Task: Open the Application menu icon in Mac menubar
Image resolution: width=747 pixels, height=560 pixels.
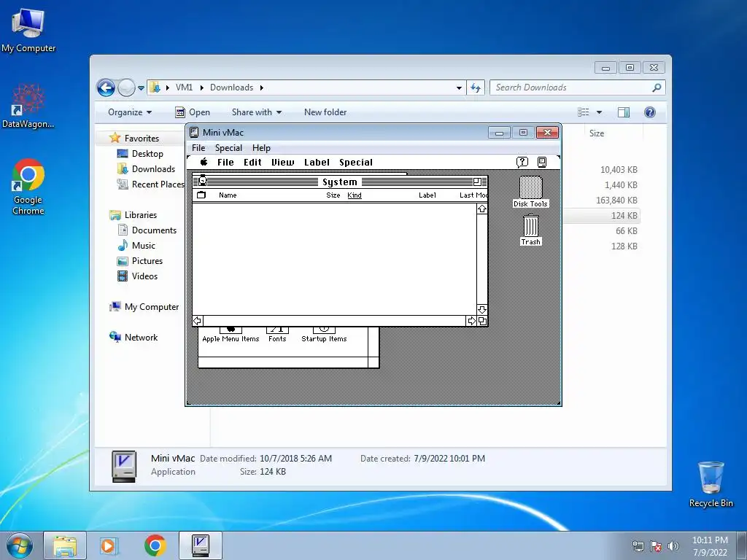Action: (542, 163)
